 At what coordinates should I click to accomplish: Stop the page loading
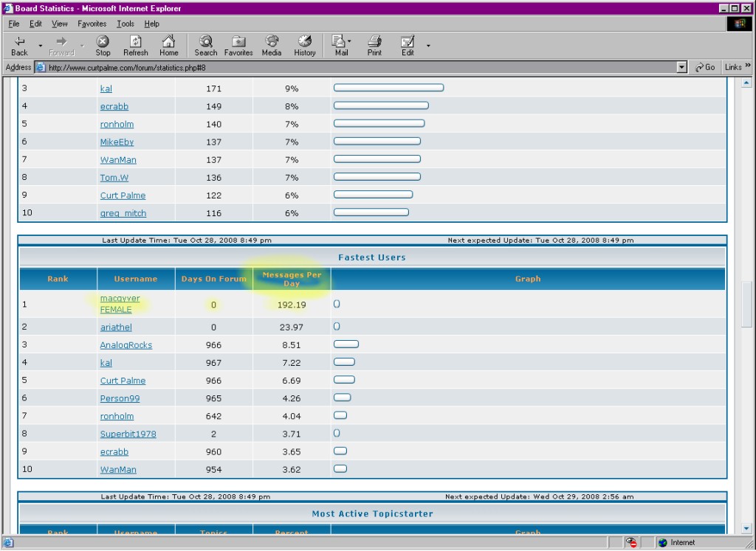(x=103, y=46)
